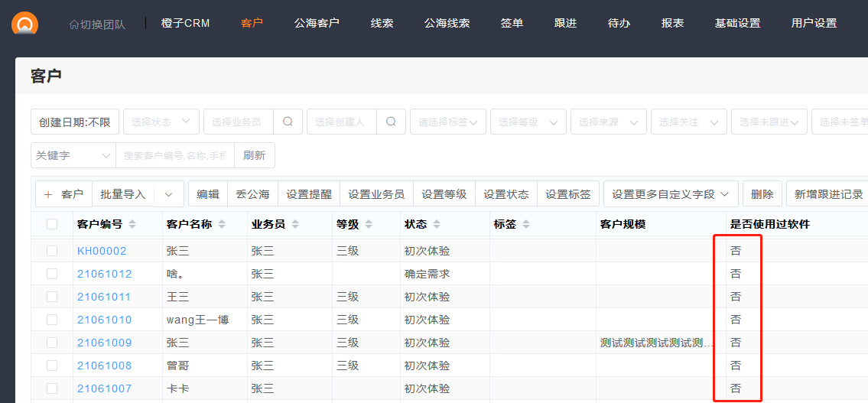The width and height of the screenshot is (868, 403).
Task: Click the 状态 column sort icon
Action: pos(437,225)
